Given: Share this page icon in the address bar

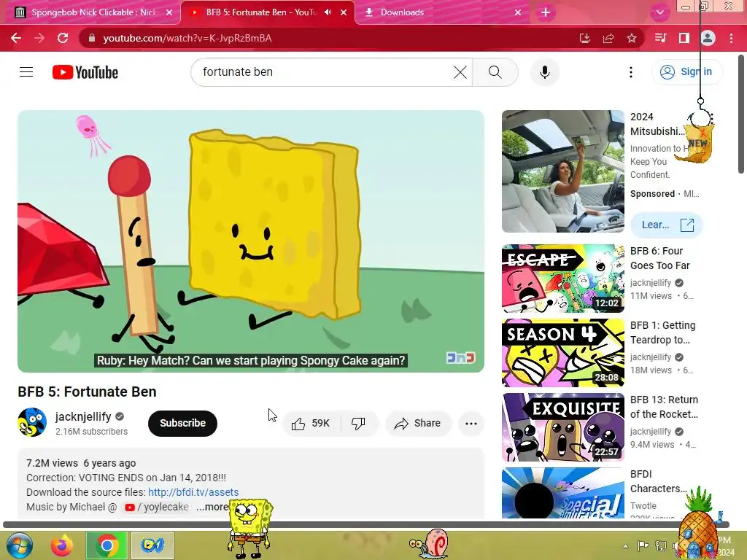Looking at the screenshot, I should [x=608, y=38].
